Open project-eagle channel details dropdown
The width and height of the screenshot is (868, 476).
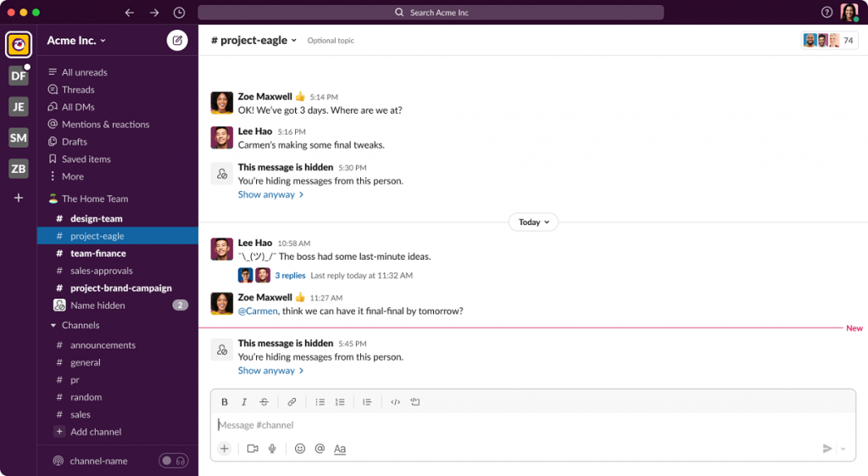click(x=253, y=40)
